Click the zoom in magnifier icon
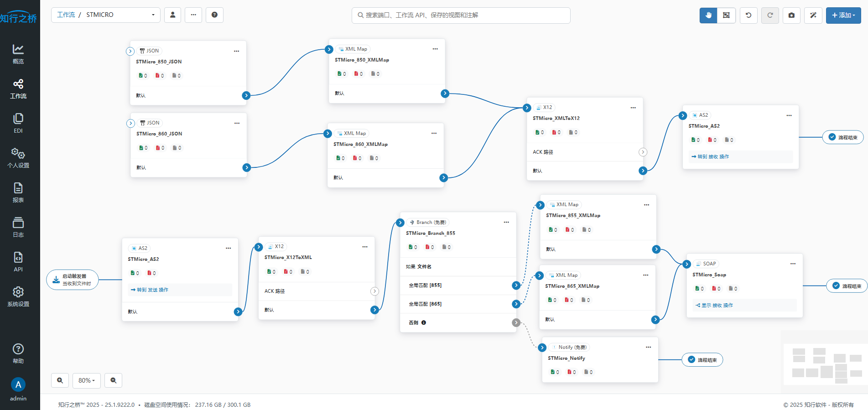Viewport: 868px width, 410px height. [60, 380]
